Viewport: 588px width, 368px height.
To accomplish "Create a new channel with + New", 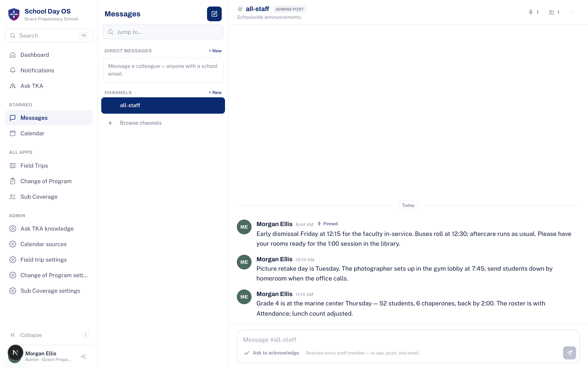I will (215, 92).
